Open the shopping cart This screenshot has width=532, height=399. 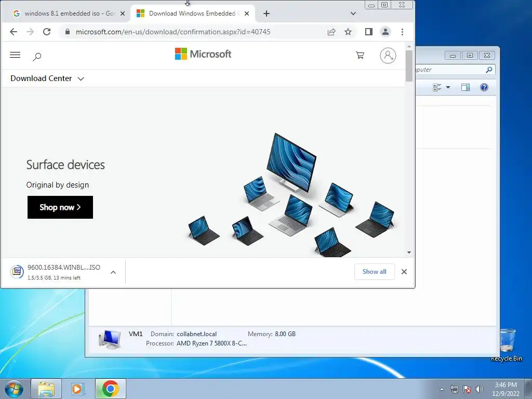click(x=360, y=55)
